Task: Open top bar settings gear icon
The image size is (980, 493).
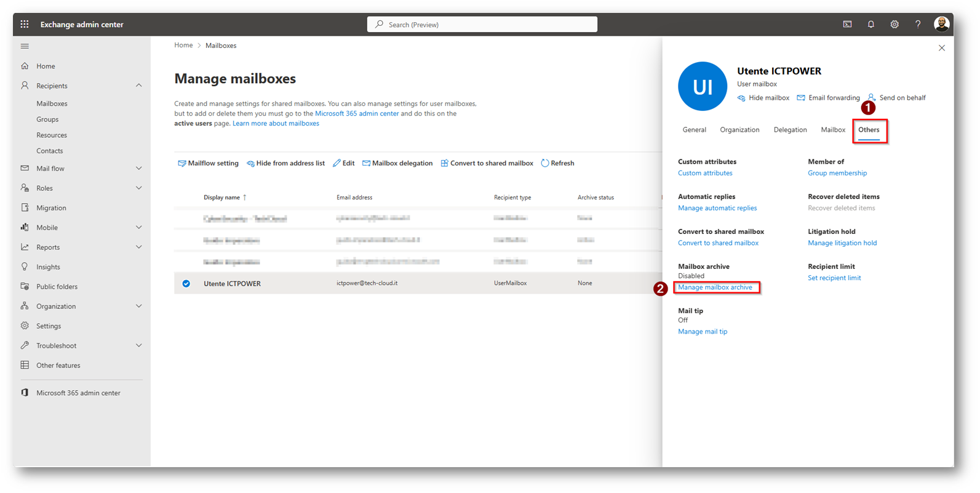Action: (894, 24)
